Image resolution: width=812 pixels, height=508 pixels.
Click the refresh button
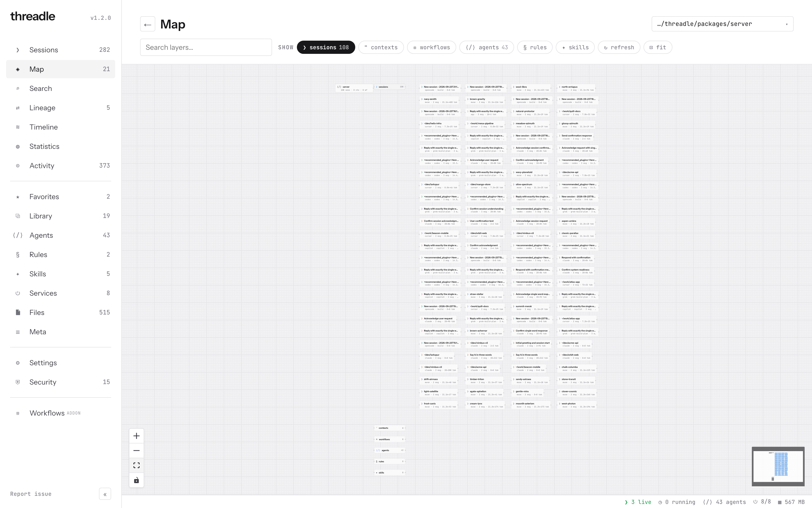(x=619, y=47)
